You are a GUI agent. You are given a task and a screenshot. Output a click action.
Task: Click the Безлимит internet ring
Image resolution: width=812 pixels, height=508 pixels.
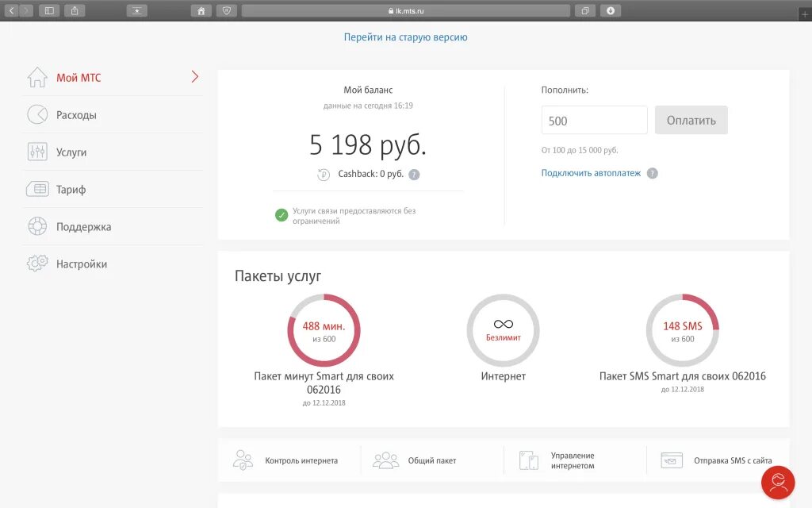click(503, 330)
